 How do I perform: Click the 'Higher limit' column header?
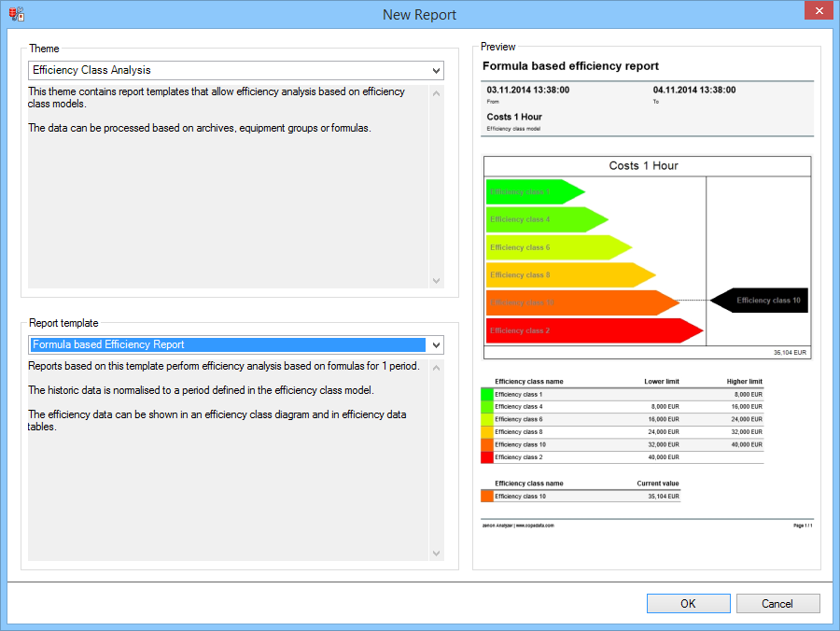[x=744, y=382]
